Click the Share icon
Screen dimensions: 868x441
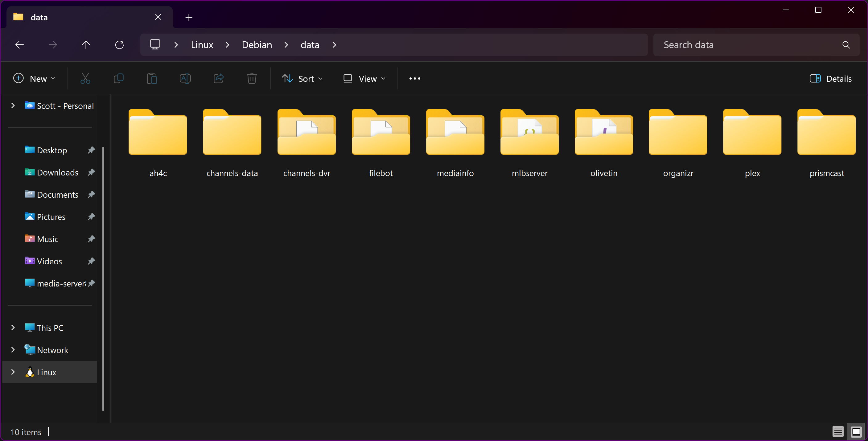[219, 79]
